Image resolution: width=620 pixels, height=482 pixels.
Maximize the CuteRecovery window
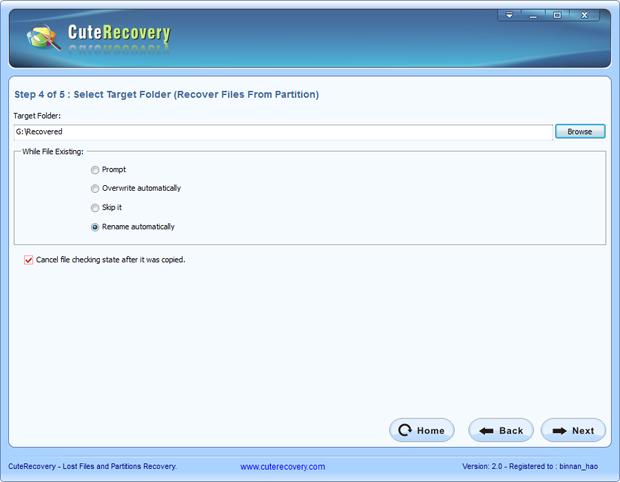click(x=557, y=15)
